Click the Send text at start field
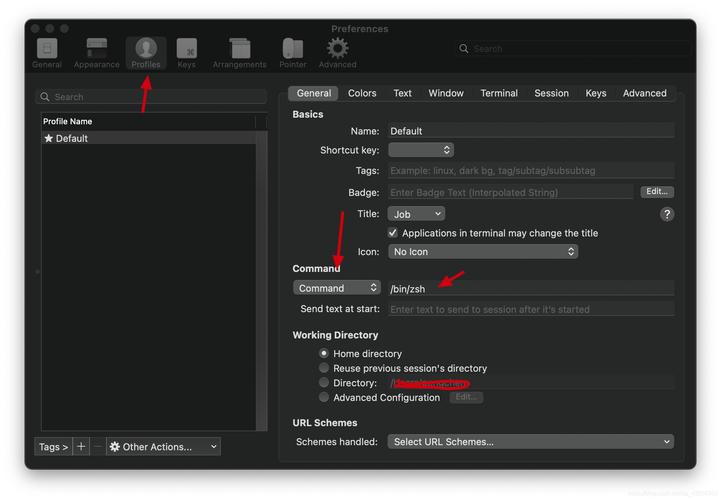 click(530, 310)
